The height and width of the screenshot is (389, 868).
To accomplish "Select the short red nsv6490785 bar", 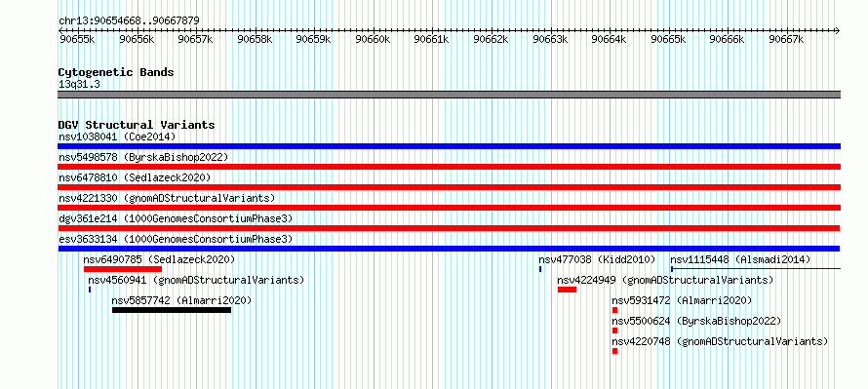I will click(123, 269).
